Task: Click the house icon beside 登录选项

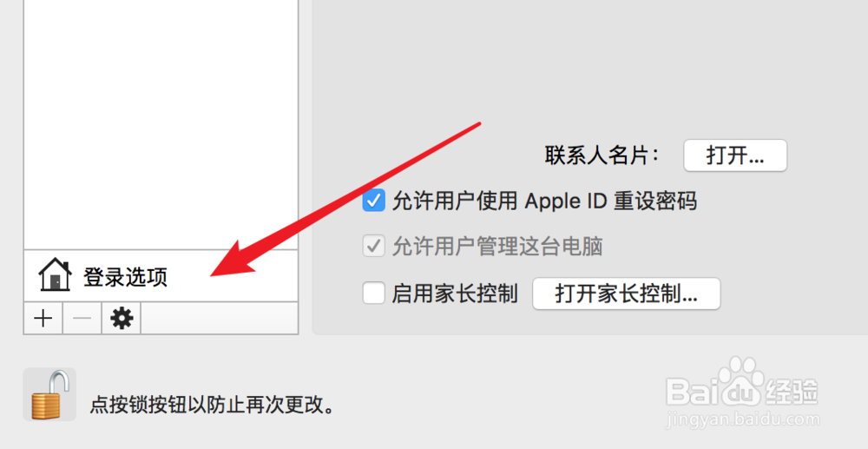Action: click(x=55, y=275)
